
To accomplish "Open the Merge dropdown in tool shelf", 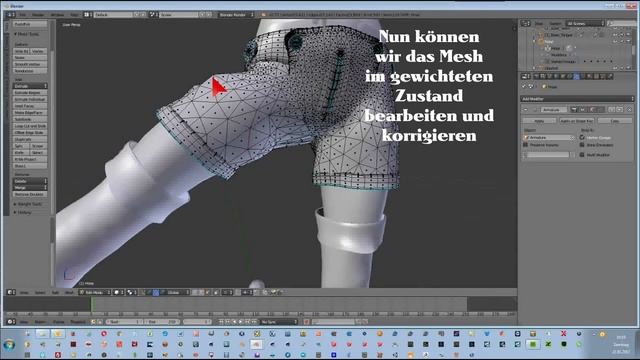I will pos(30,188).
